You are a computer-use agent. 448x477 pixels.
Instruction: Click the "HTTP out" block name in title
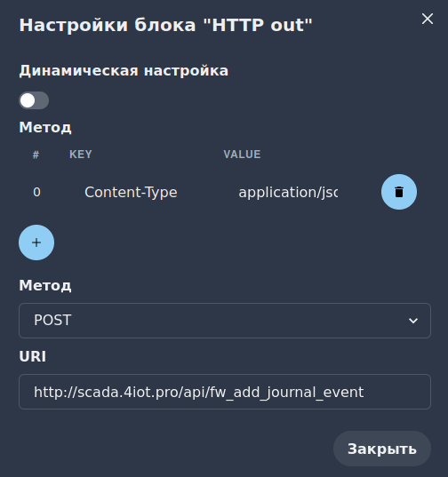258,25
